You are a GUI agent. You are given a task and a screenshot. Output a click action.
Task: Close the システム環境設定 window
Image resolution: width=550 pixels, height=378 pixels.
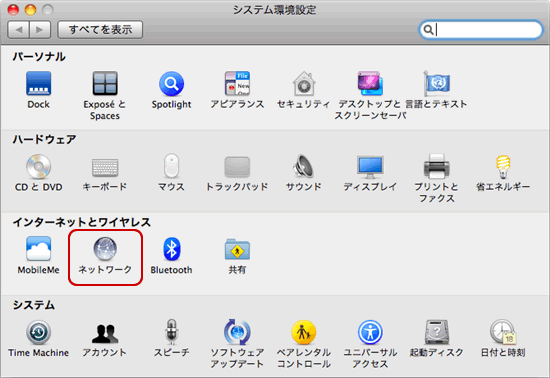coord(13,9)
